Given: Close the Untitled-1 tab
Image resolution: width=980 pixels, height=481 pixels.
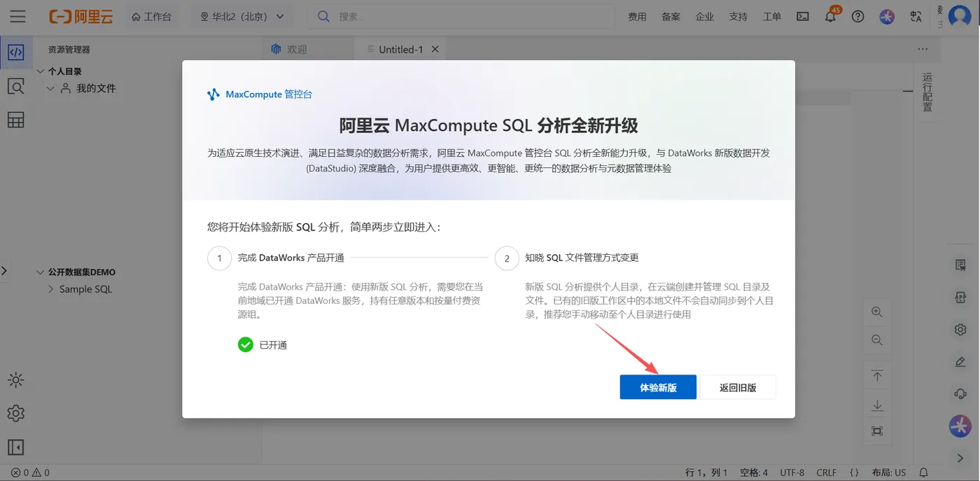Looking at the screenshot, I should click(x=435, y=50).
